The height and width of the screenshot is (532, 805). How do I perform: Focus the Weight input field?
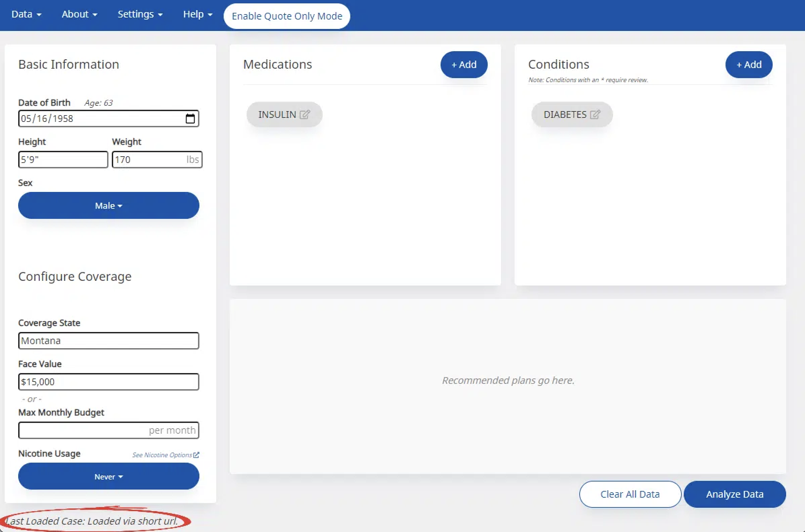point(149,160)
